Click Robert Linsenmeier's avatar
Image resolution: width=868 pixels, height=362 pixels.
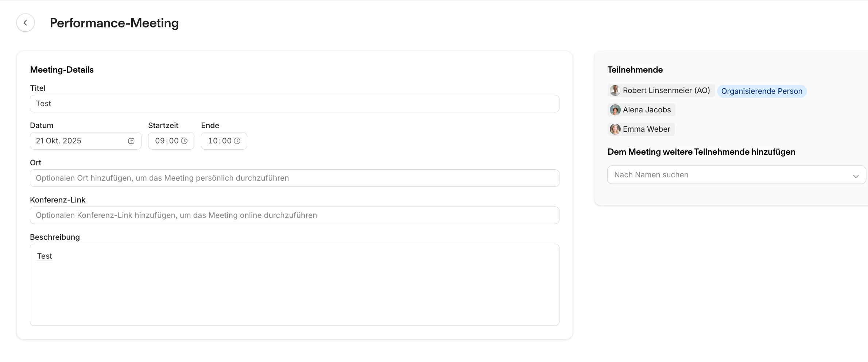click(x=615, y=90)
